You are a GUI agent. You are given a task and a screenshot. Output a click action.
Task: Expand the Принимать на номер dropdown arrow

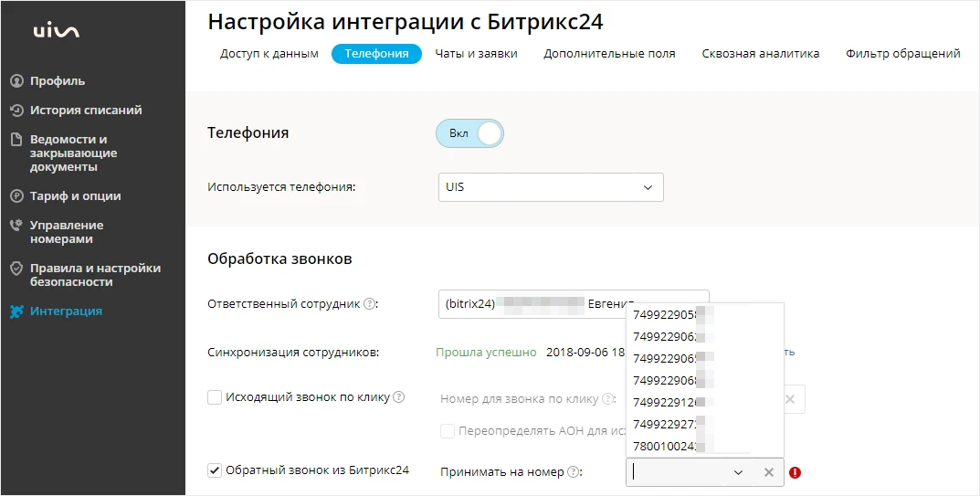point(738,472)
